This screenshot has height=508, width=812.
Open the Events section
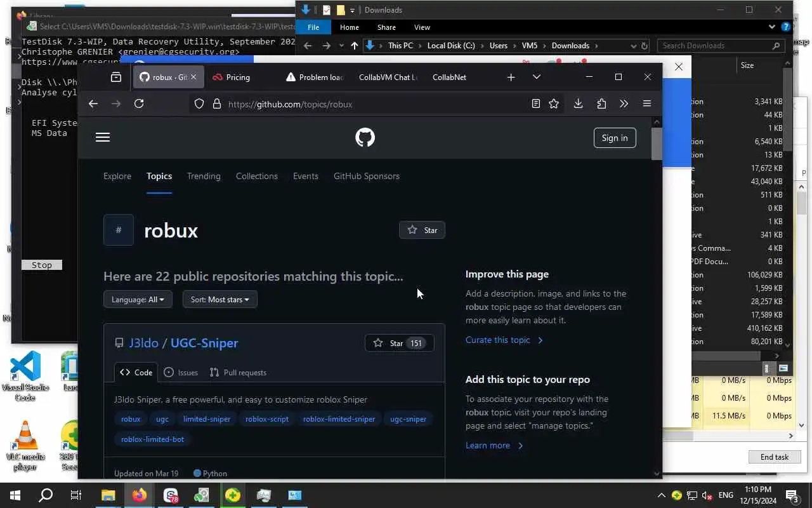point(306,176)
